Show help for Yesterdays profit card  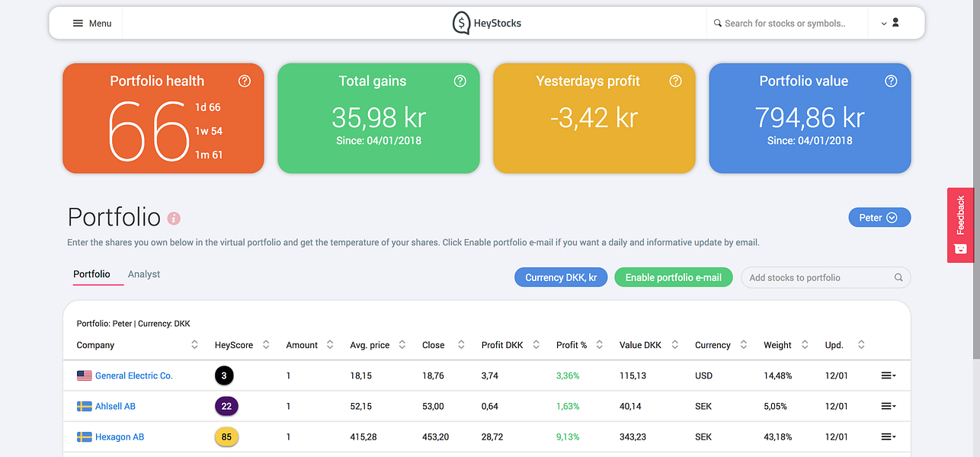click(x=675, y=81)
